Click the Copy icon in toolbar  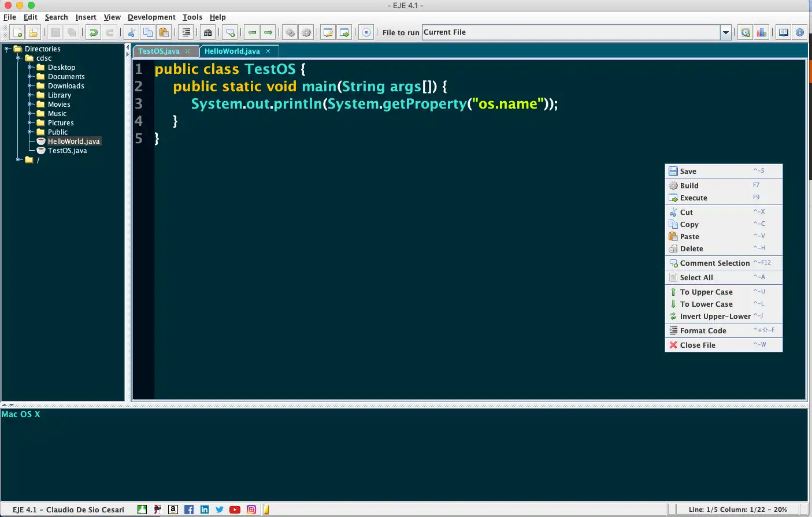[148, 33]
